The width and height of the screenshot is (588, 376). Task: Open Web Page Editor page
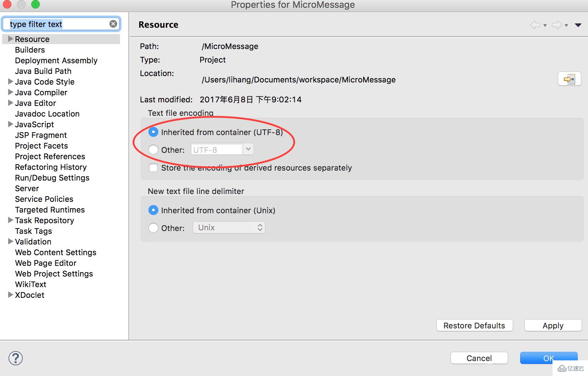[46, 263]
